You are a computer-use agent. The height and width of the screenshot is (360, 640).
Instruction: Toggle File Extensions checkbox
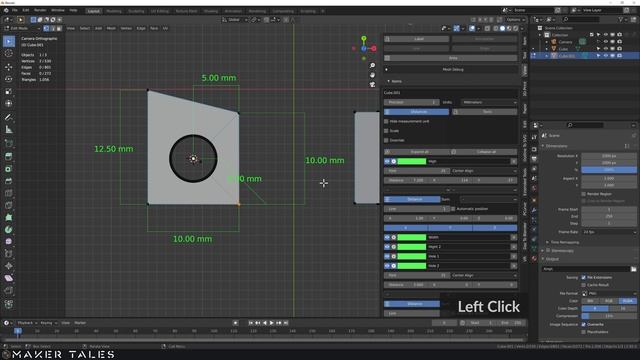584,278
